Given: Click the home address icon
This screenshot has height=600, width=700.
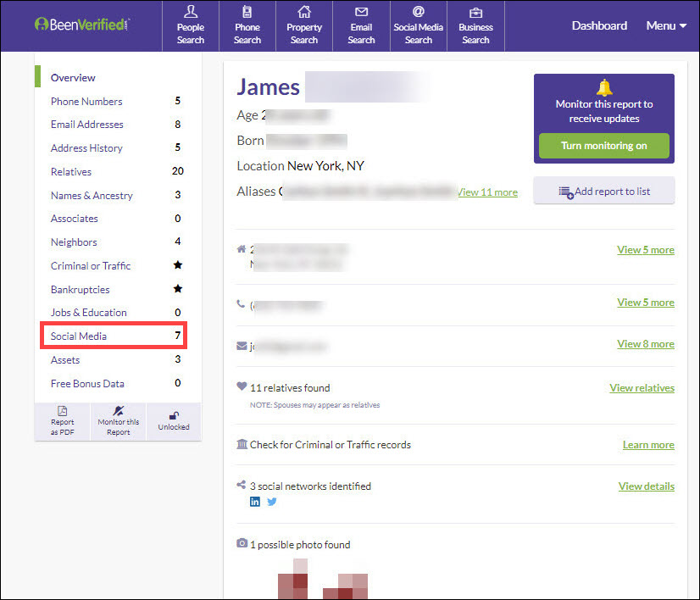Looking at the screenshot, I should 242,248.
